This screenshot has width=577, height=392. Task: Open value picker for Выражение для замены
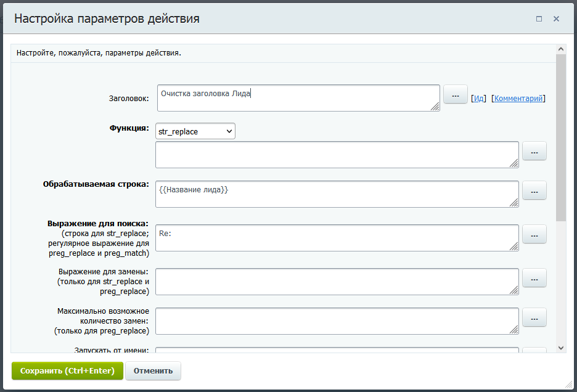click(534, 278)
